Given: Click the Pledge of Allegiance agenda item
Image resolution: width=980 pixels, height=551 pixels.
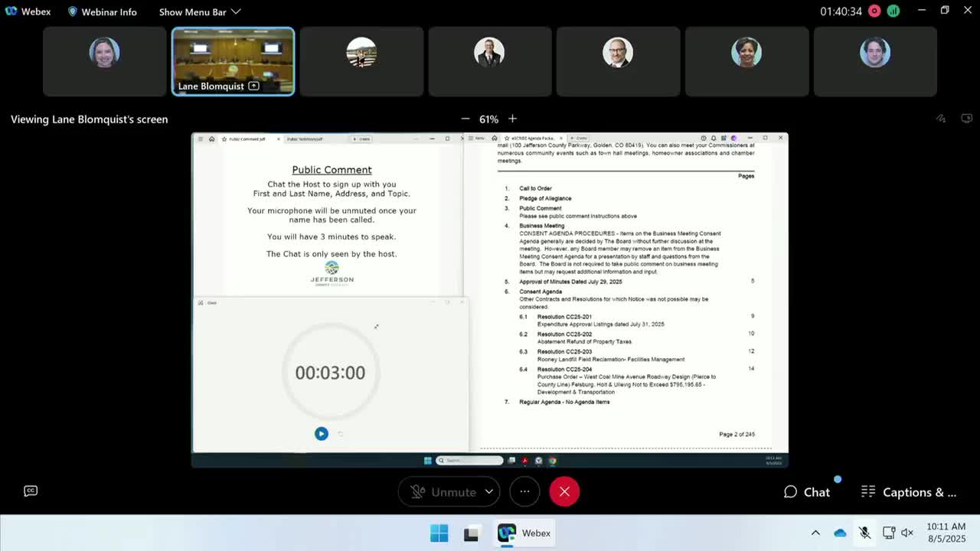Looking at the screenshot, I should [545, 198].
